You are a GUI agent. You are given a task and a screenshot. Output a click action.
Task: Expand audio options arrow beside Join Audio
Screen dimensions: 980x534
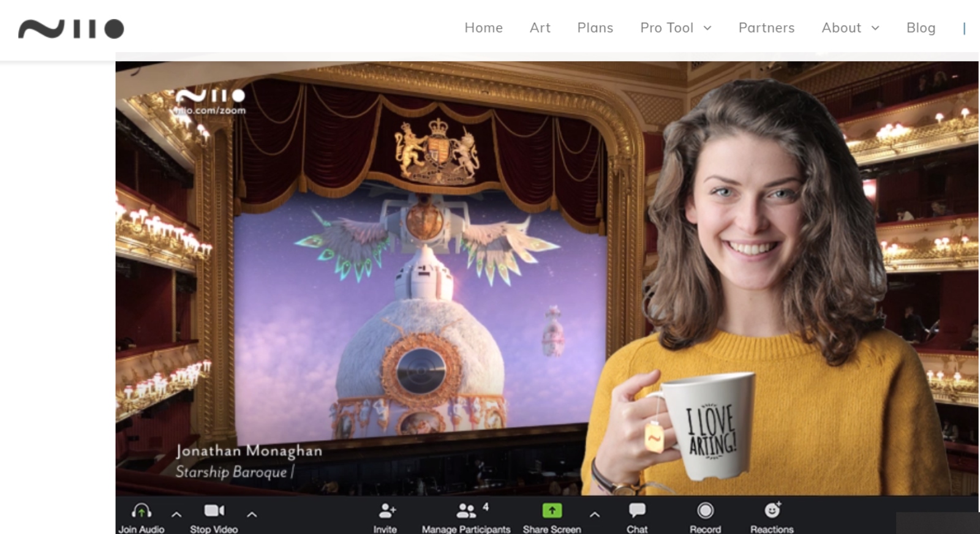[176, 514]
